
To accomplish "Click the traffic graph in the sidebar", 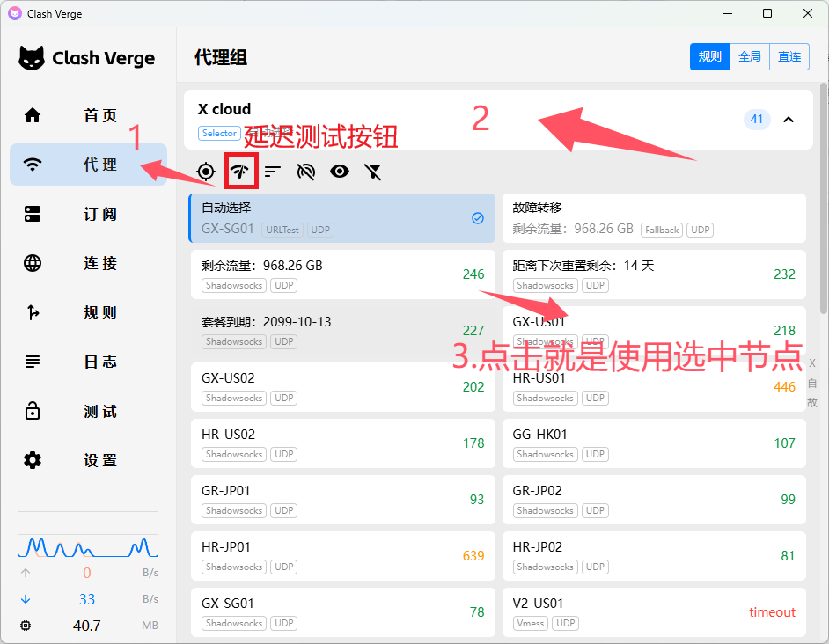I will (88, 546).
